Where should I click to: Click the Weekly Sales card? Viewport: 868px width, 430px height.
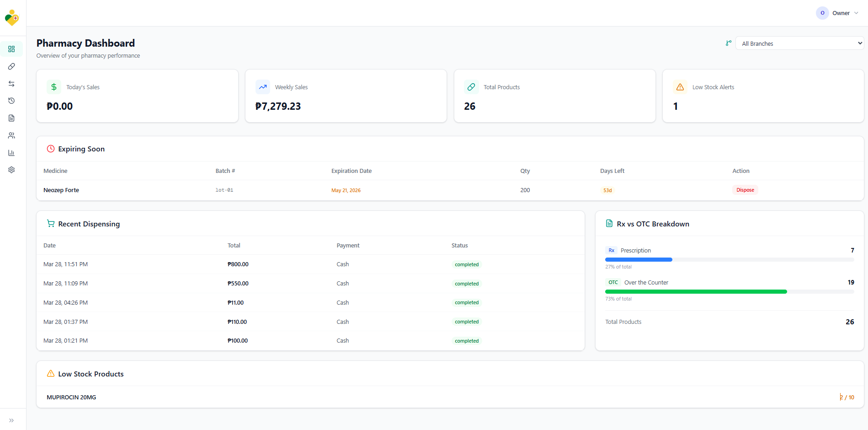point(346,96)
